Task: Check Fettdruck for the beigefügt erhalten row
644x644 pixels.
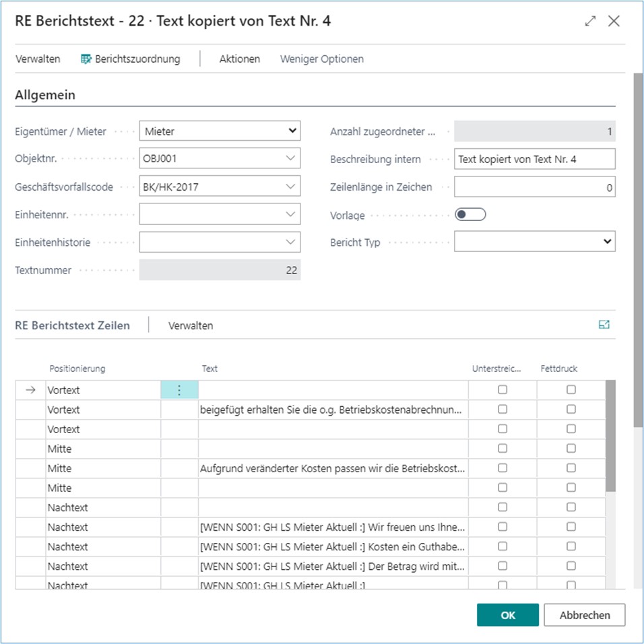Action: (571, 410)
